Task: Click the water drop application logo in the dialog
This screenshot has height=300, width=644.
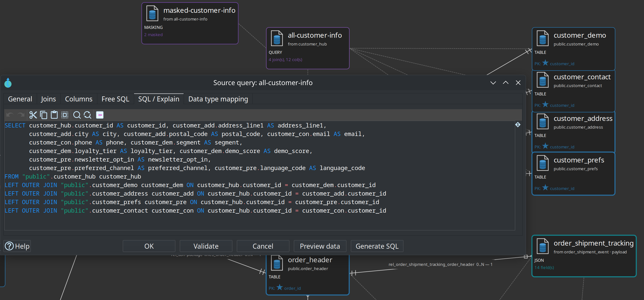Action: click(8, 83)
